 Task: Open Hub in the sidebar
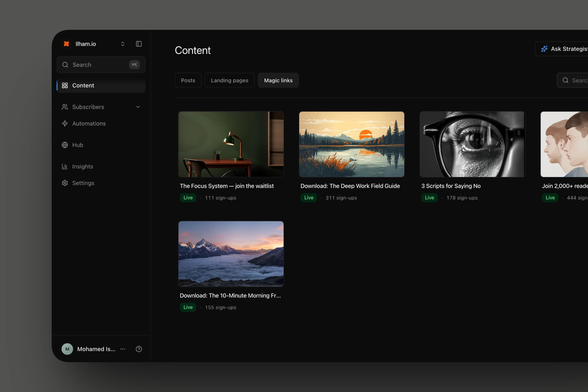coord(101,145)
